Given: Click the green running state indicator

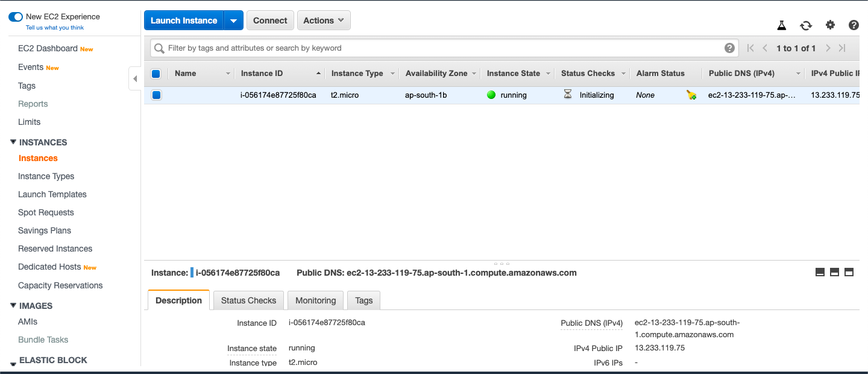Looking at the screenshot, I should (x=491, y=95).
